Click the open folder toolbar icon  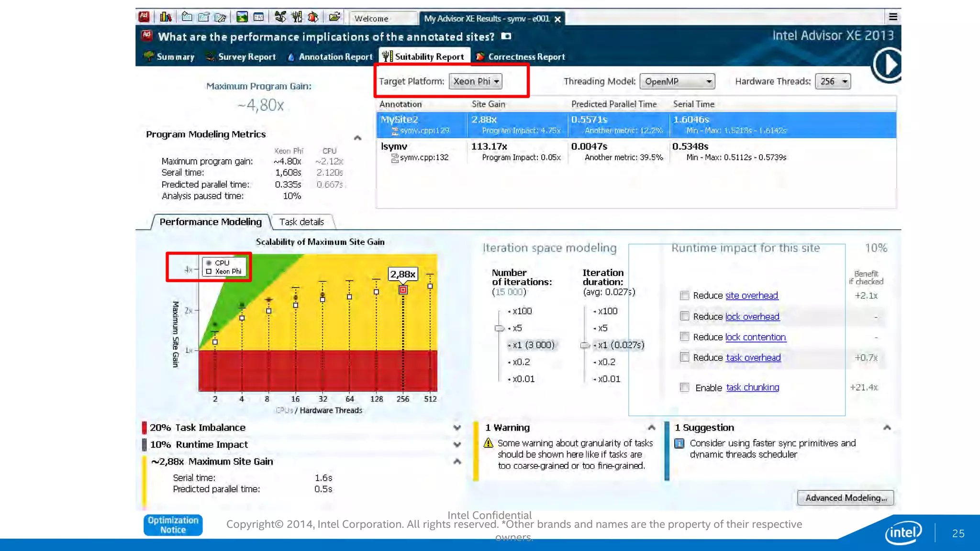pyautogui.click(x=334, y=17)
